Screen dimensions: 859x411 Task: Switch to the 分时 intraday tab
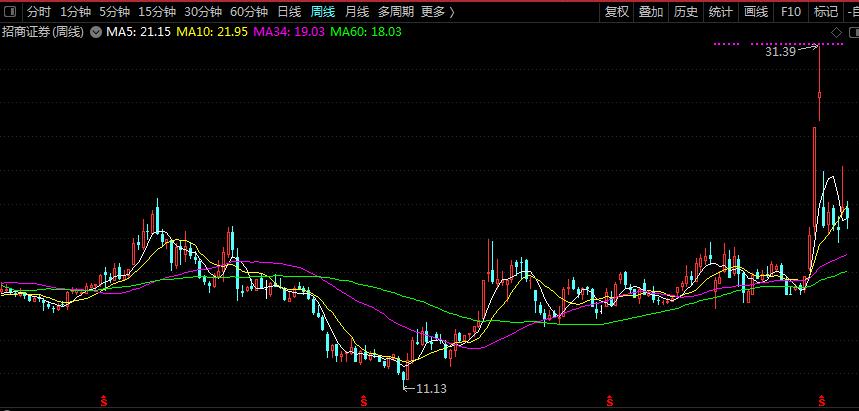pos(39,12)
